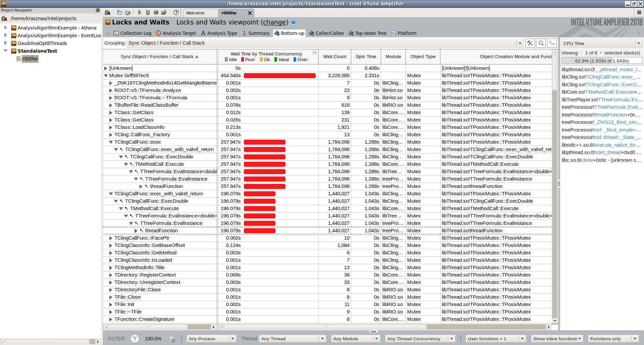Close the r000lw result tab
Image resolution: width=644 pixels, height=345 pixels.
point(250,13)
